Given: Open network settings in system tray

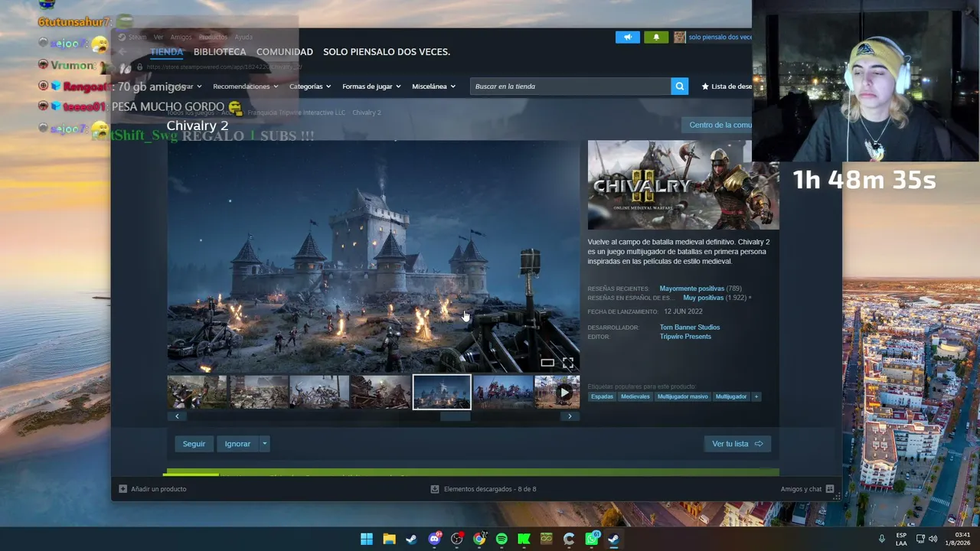Looking at the screenshot, I should [920, 539].
